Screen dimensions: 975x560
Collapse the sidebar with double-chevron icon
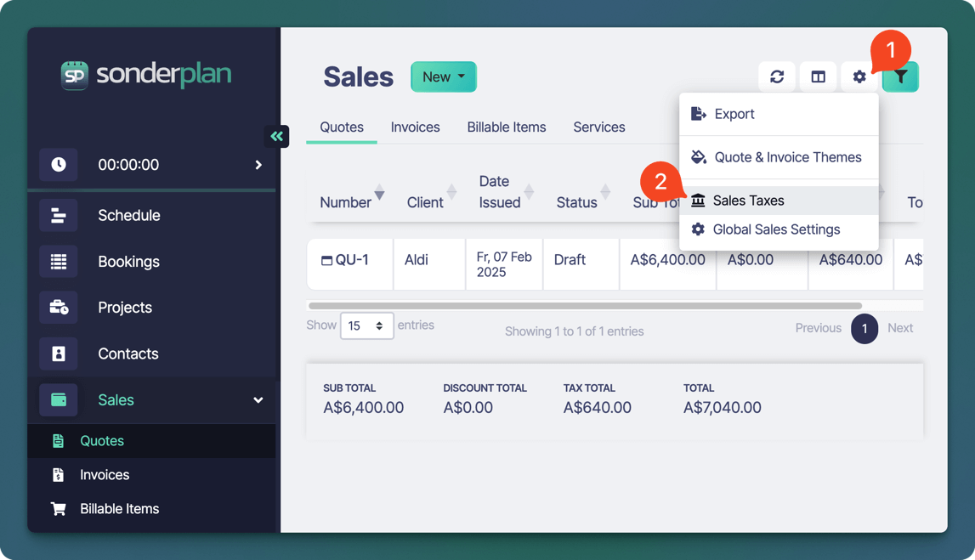point(277,136)
